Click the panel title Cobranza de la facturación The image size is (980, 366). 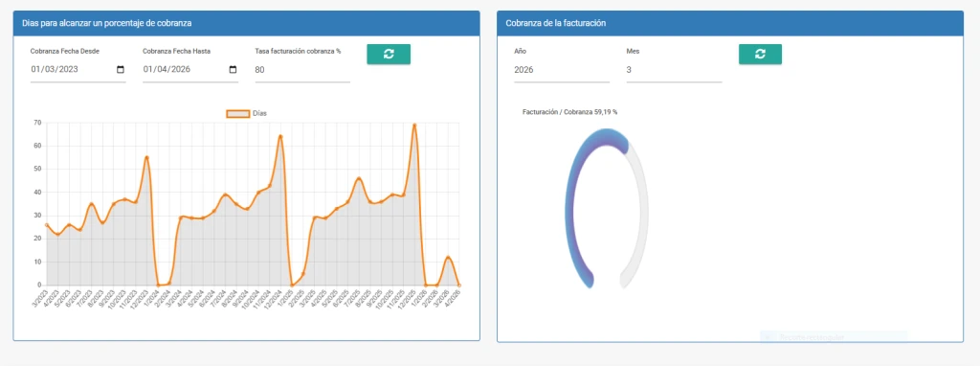(556, 23)
